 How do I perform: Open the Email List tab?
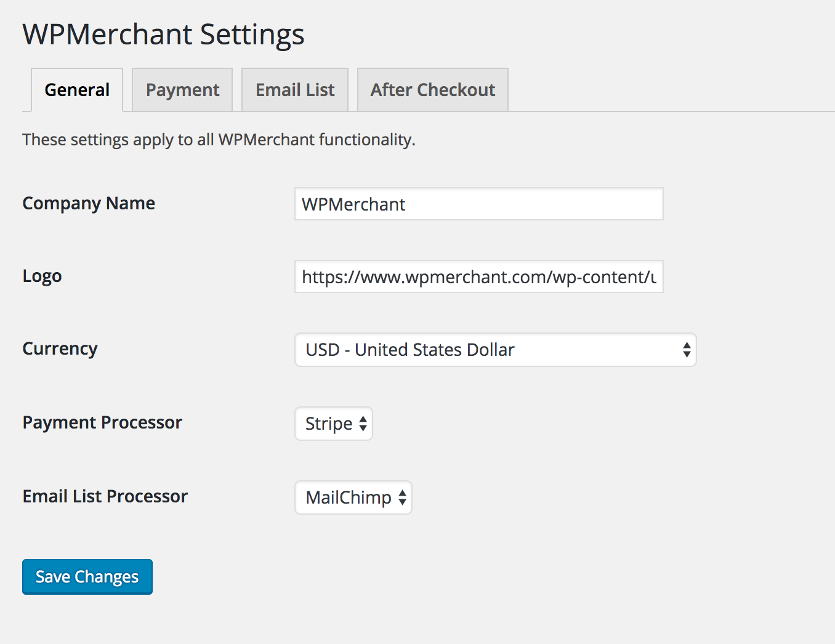point(295,90)
